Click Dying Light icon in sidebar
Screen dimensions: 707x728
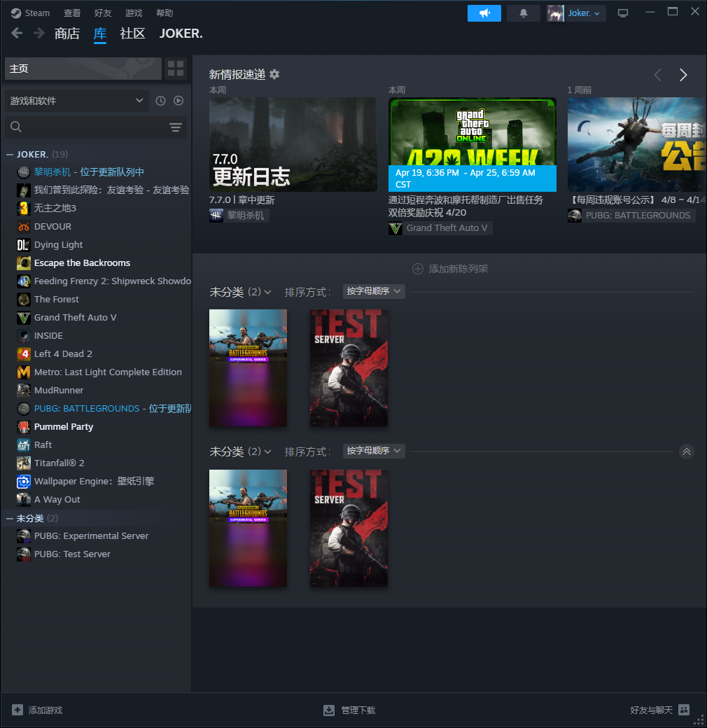pyautogui.click(x=24, y=245)
